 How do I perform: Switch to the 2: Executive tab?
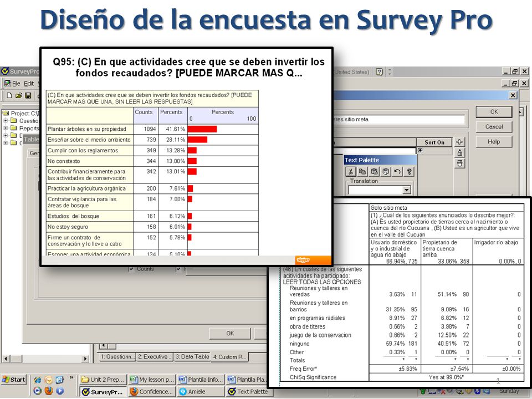click(155, 357)
